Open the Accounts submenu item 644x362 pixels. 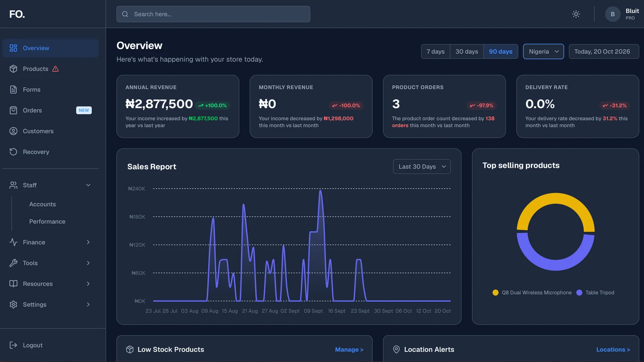43,204
